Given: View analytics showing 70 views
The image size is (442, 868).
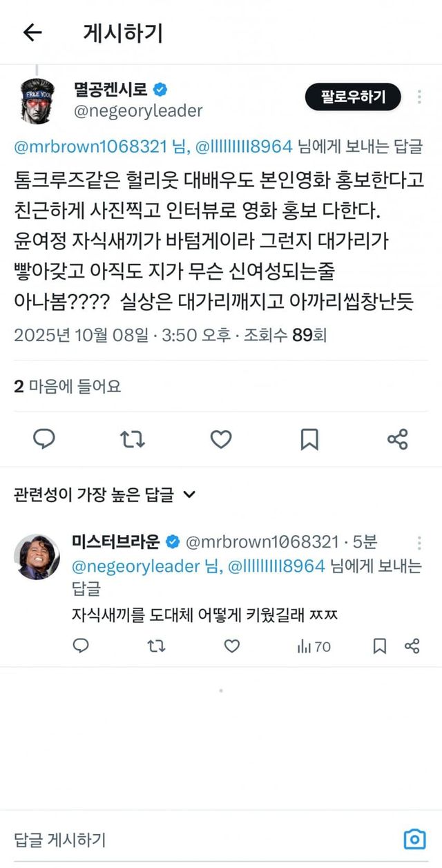Looking at the screenshot, I should [x=314, y=646].
